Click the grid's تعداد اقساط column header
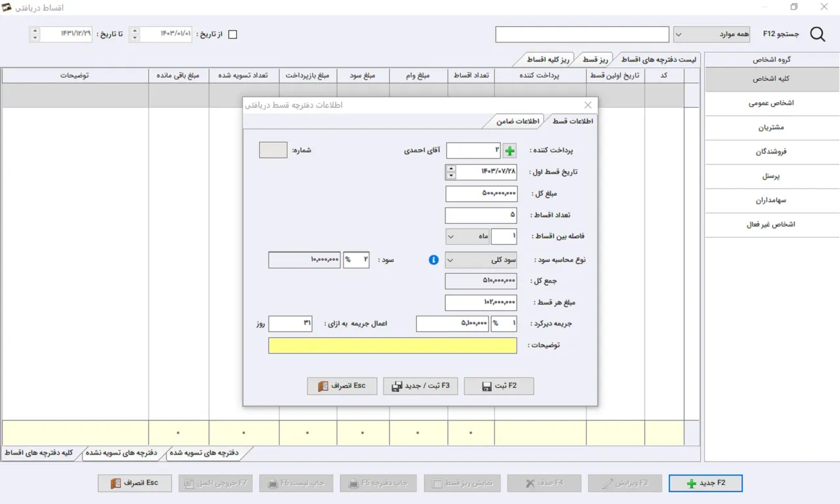The image size is (840, 504). [x=471, y=75]
